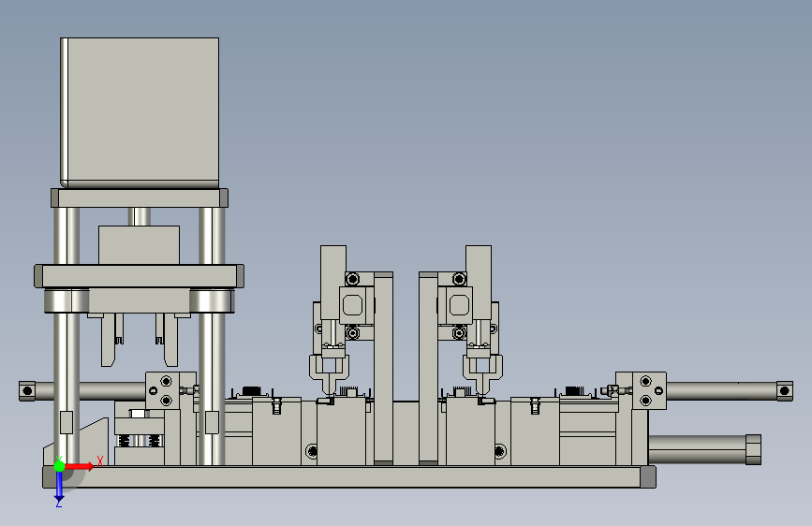Select the left tall vertical plate at center
The image size is (812, 526).
pyautogui.click(x=383, y=368)
